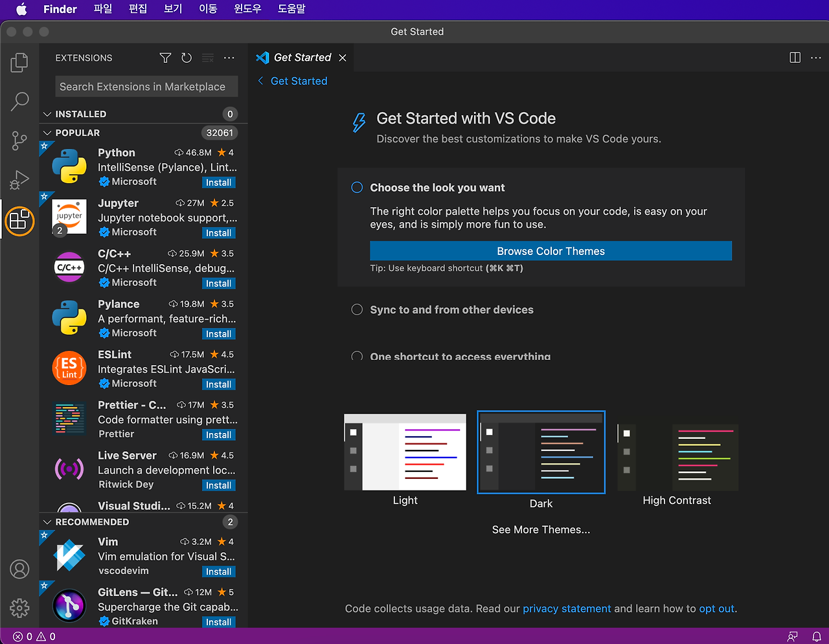Open the ESLint extension icon

point(69,368)
